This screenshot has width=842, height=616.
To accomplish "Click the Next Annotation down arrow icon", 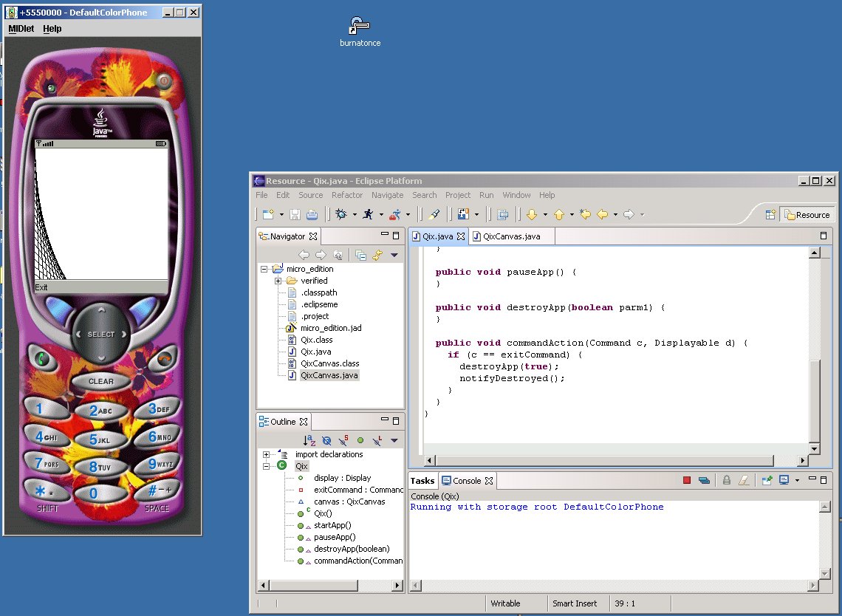I will tap(532, 214).
